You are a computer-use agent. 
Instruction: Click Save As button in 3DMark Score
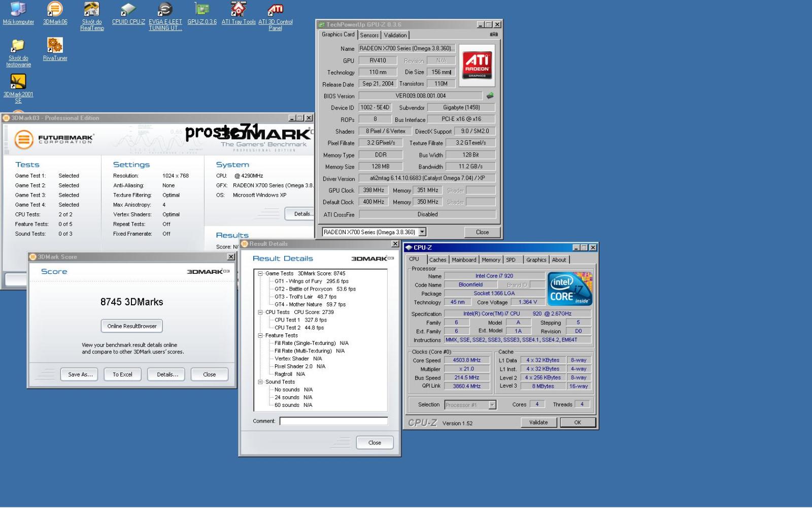point(80,374)
